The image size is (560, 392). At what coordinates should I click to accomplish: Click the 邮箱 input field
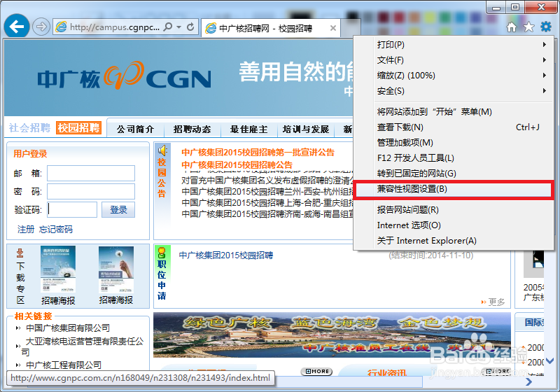(x=91, y=173)
